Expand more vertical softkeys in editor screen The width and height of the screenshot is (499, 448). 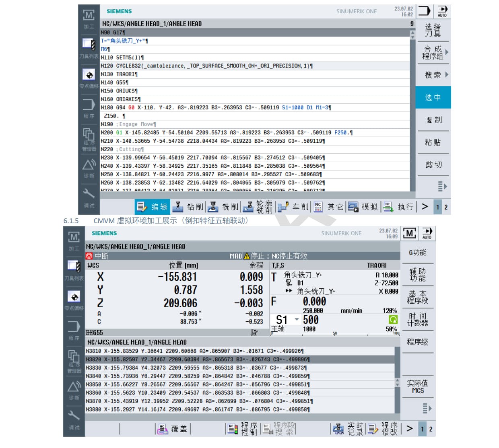[442, 186]
